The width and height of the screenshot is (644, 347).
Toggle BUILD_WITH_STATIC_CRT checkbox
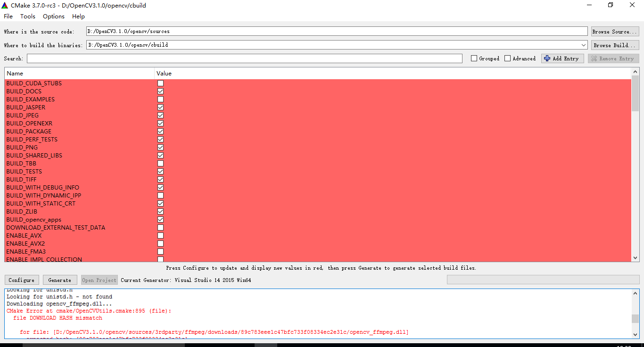pyautogui.click(x=160, y=204)
